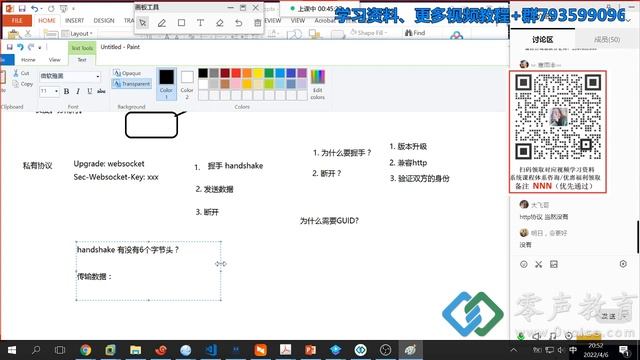Open the notification center icon on the taskbar
640x360 pixels.
point(624,350)
